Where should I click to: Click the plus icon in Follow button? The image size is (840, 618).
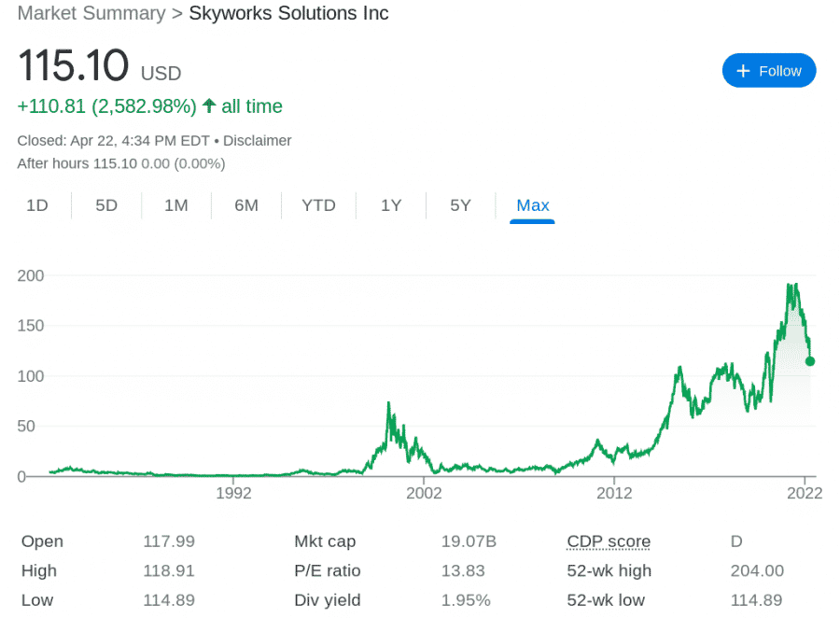743,71
